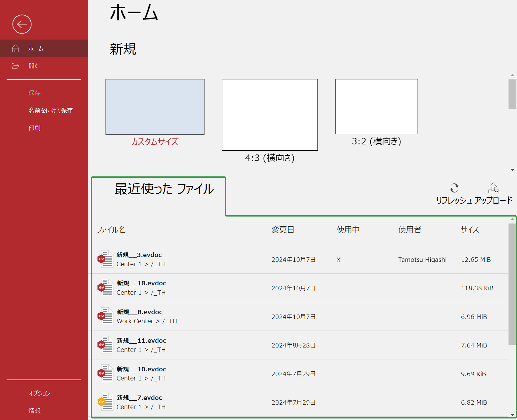The height and width of the screenshot is (420, 517).
Task: Select the 3:2 (横向き) template thumbnail
Action: (x=377, y=106)
